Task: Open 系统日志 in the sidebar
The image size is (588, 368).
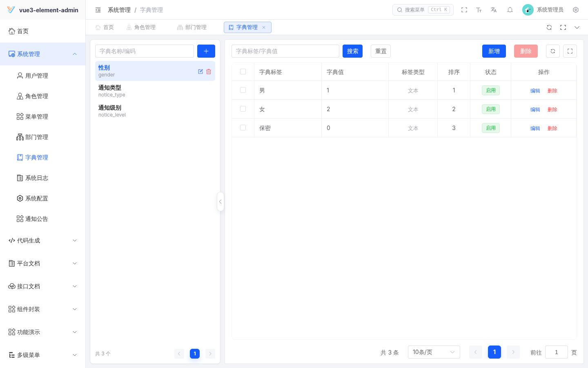Action: (43, 178)
